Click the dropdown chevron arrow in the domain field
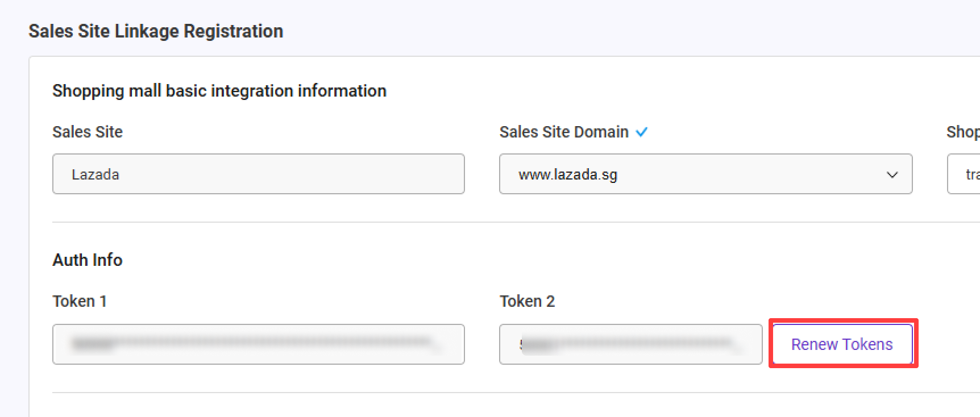The image size is (980, 417). (892, 174)
